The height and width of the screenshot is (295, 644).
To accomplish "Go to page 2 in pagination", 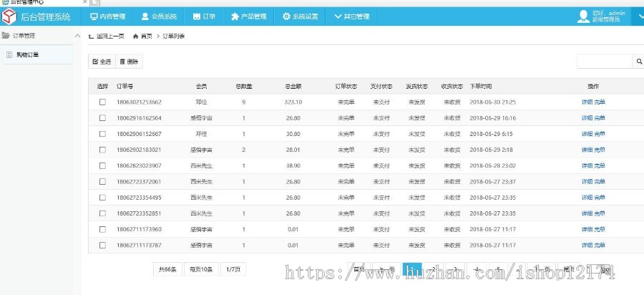I will [x=434, y=269].
